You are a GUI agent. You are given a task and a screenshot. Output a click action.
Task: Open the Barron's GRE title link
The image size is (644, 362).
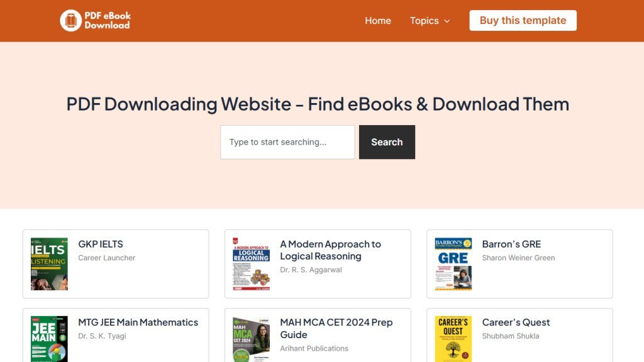pyautogui.click(x=511, y=244)
